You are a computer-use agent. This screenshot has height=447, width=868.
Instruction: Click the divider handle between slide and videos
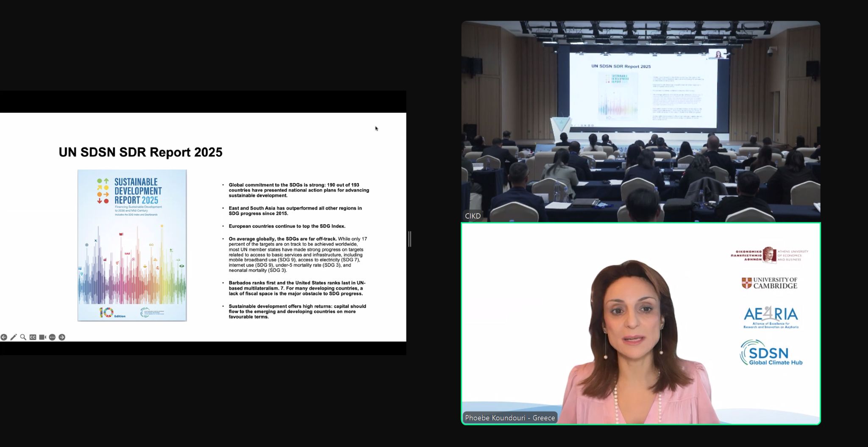tap(409, 239)
